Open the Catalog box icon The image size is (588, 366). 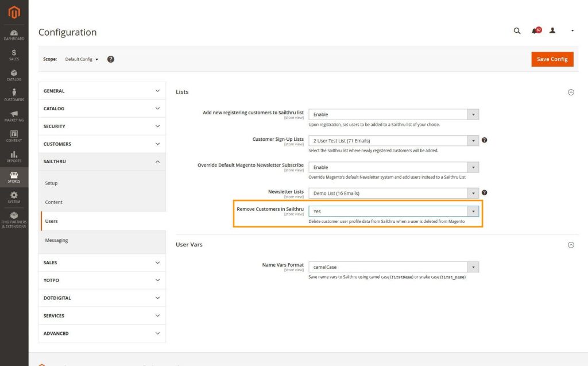click(x=14, y=75)
